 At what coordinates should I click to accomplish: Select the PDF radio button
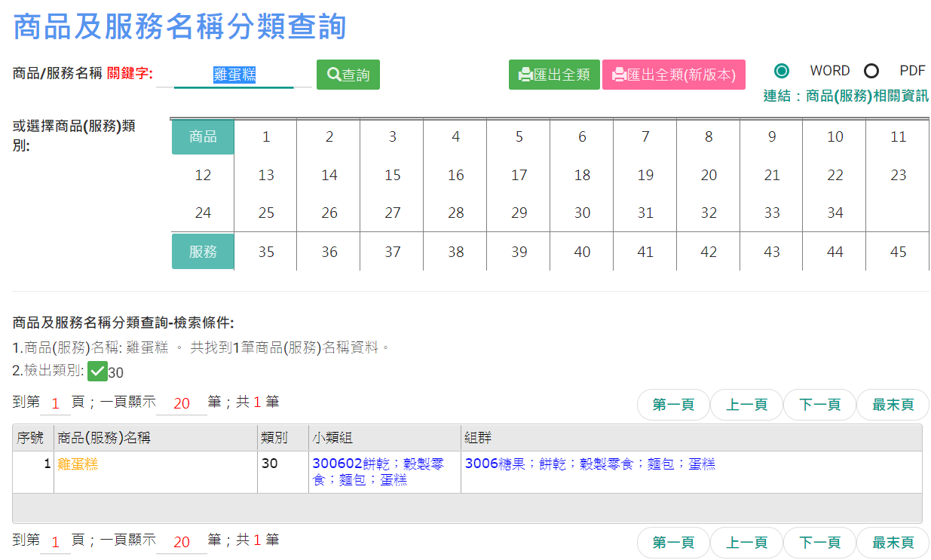pyautogui.click(x=871, y=71)
